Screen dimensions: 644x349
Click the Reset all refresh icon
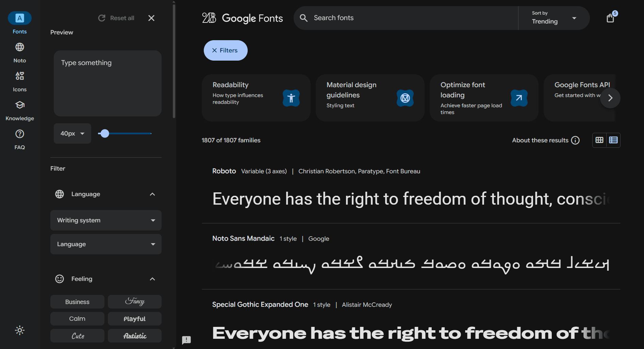click(102, 18)
